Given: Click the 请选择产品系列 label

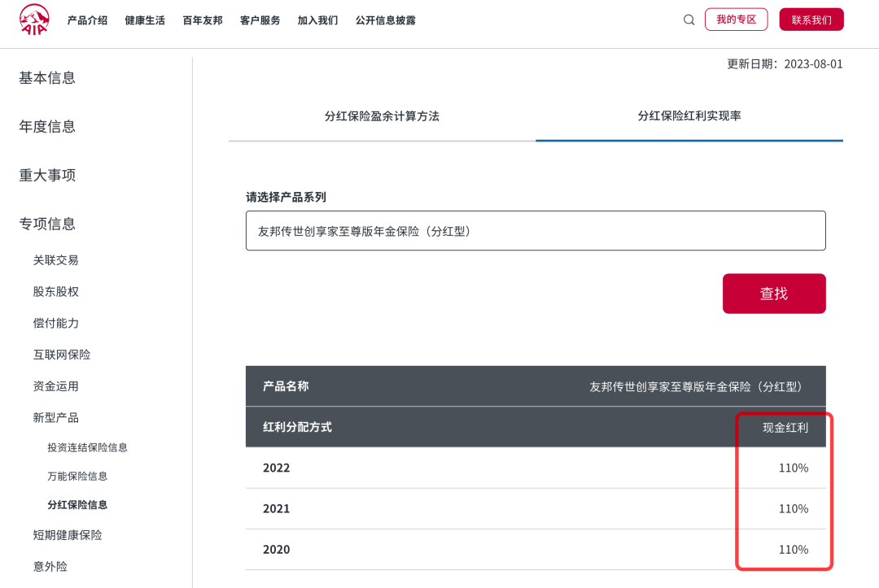Looking at the screenshot, I should point(286,197).
